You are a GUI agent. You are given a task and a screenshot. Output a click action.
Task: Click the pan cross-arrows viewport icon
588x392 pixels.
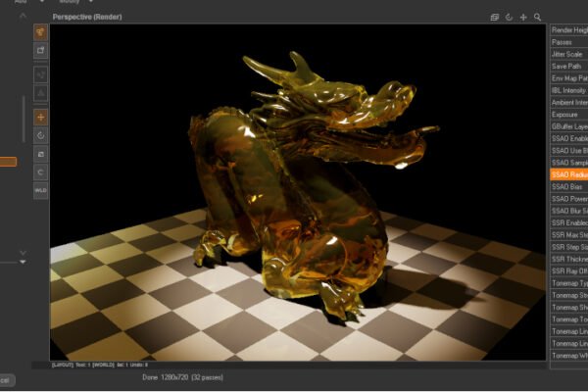coord(523,18)
